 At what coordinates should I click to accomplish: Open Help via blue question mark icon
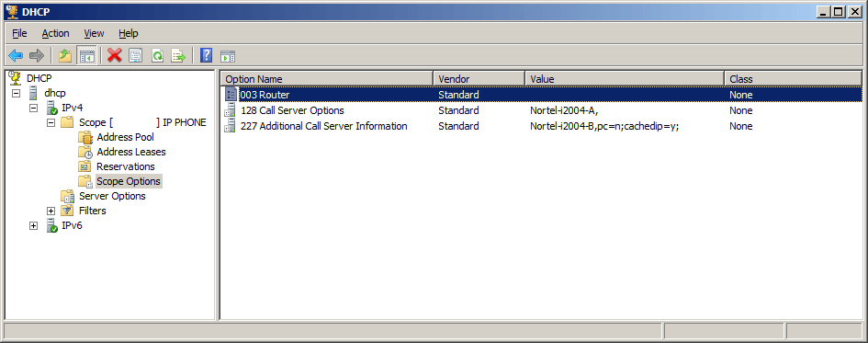point(207,55)
